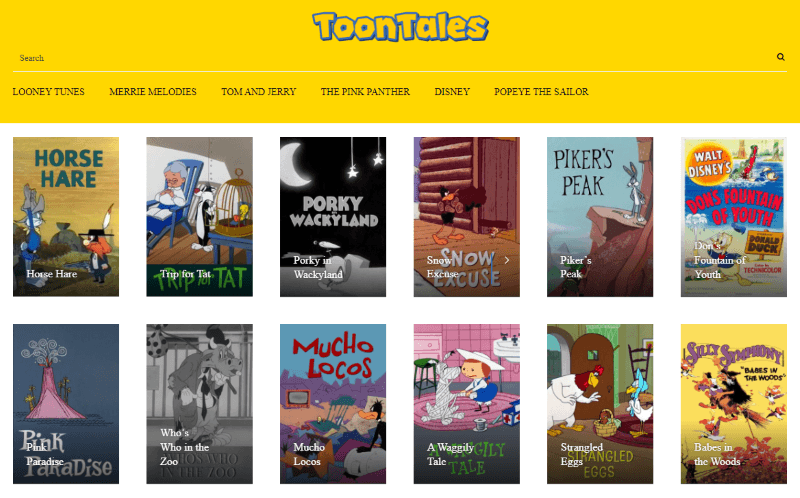Focus the Search input field
Screen dimensions: 800x498
tap(394, 58)
